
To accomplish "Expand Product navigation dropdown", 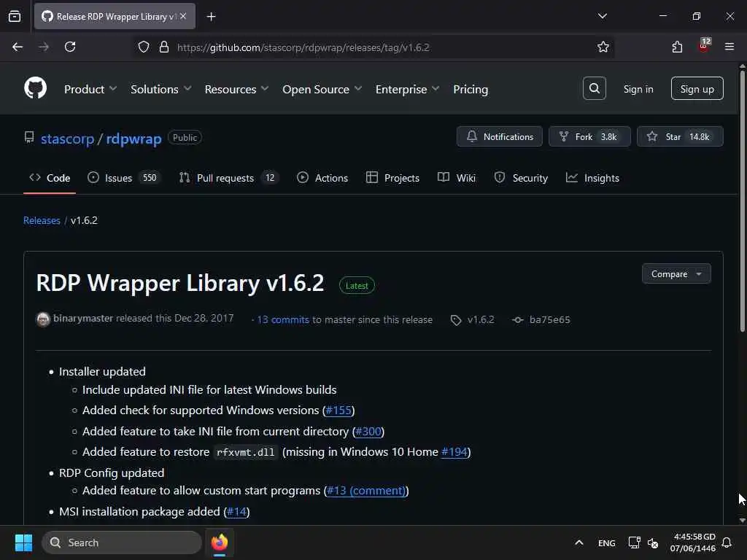I will point(90,89).
